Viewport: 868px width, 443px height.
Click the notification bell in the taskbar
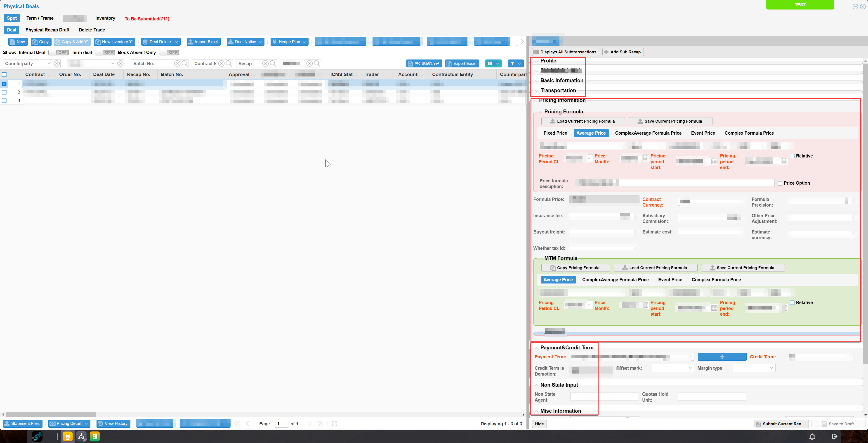click(812, 437)
